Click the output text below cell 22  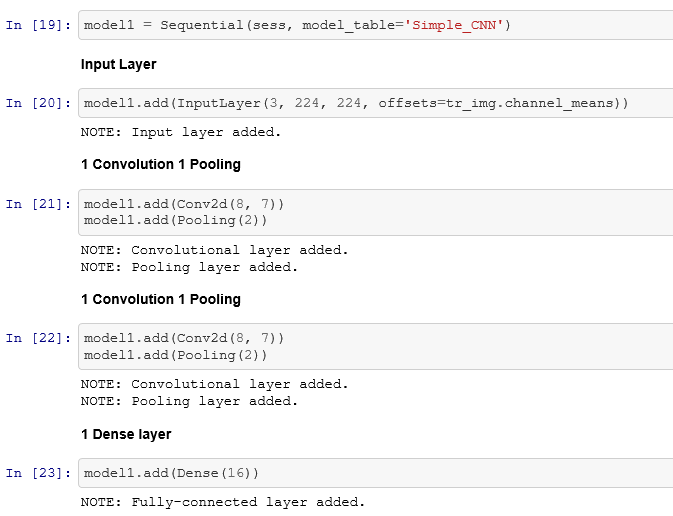(x=215, y=392)
